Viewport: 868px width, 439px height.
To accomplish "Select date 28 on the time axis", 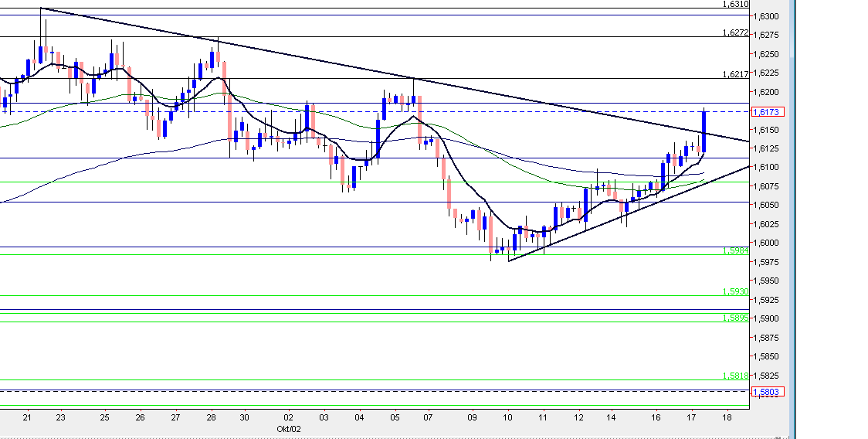I will coord(211,417).
